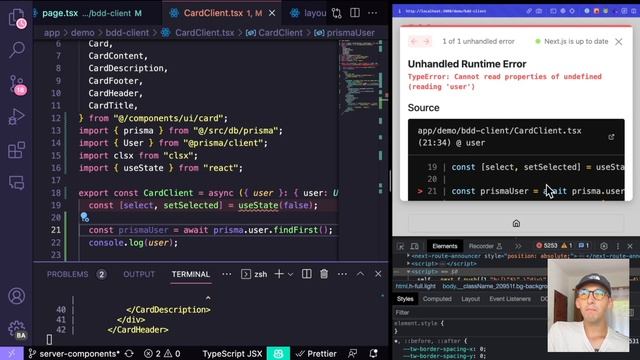Click the remote window indicator in the status bar
Viewport: 640px width, 360px height.
tap(12, 353)
